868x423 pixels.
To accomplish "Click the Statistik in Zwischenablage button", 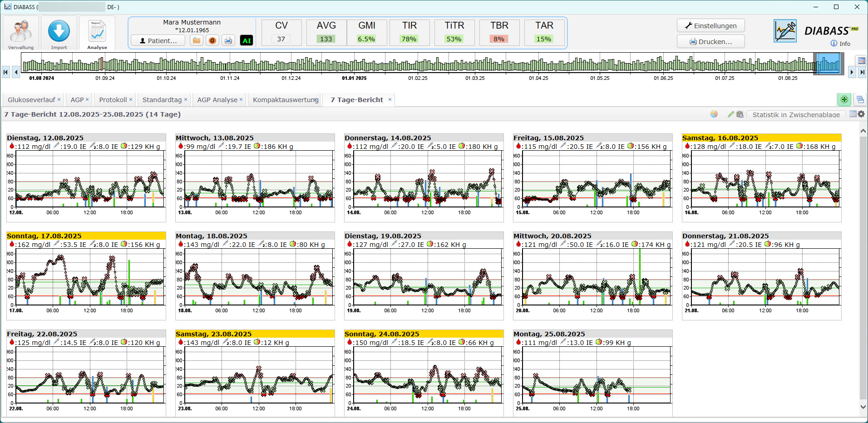I will 796,115.
